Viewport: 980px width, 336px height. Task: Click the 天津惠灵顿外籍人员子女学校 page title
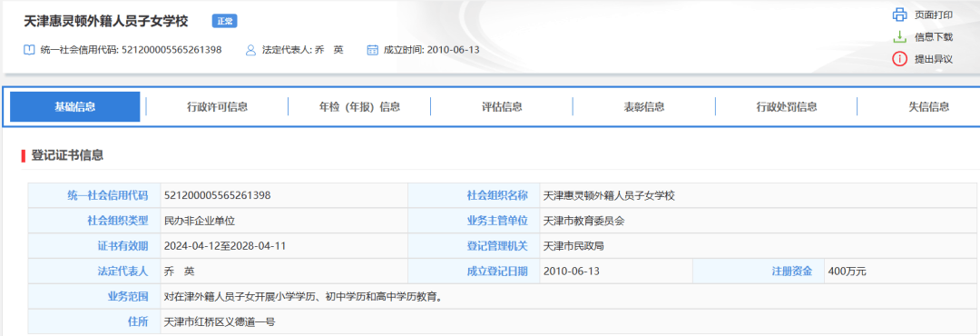click(x=106, y=21)
